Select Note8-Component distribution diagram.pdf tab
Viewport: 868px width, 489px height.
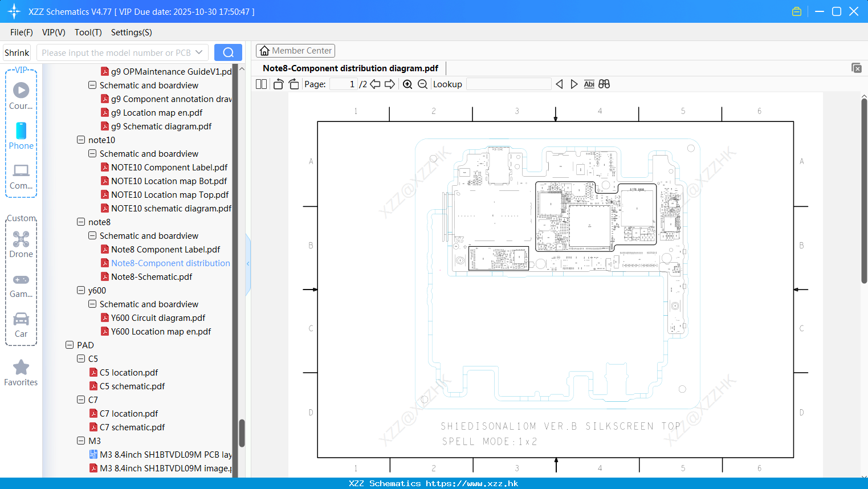click(x=351, y=68)
